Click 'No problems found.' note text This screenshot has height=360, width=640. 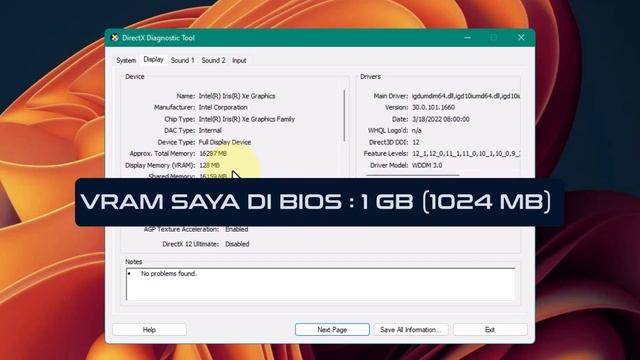169,273
